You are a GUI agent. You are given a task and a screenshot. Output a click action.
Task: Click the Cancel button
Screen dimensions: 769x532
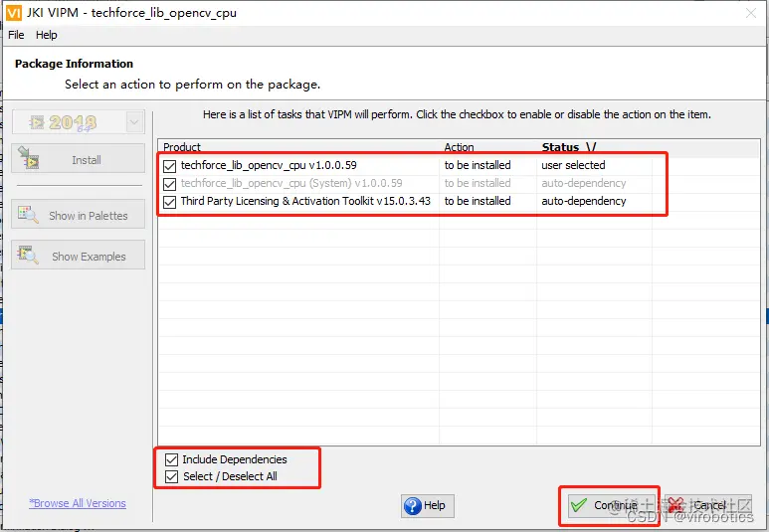coord(707,505)
